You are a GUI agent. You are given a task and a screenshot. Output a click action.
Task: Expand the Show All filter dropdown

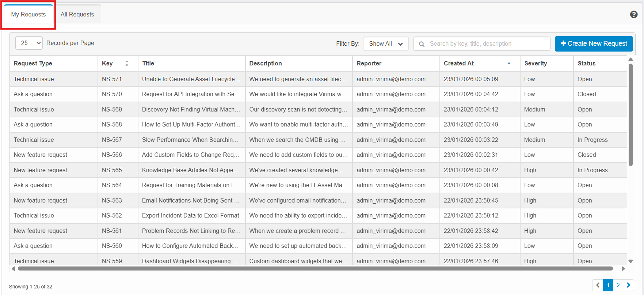pyautogui.click(x=386, y=44)
